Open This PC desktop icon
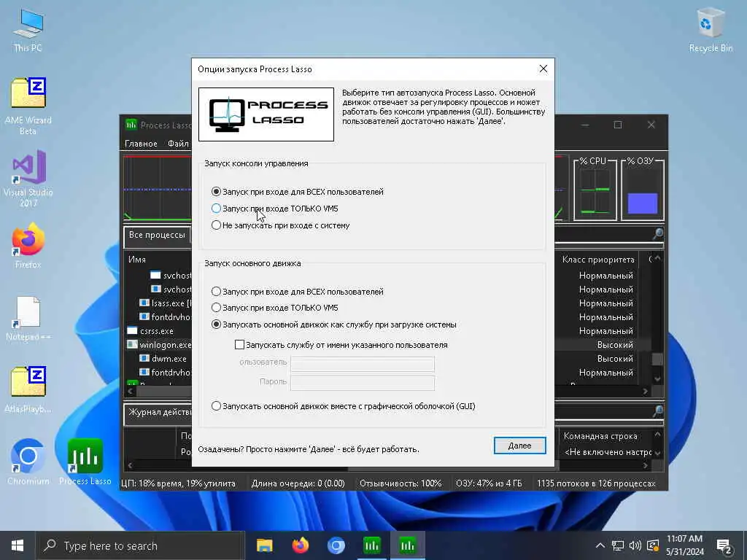747x560 pixels. point(28,31)
